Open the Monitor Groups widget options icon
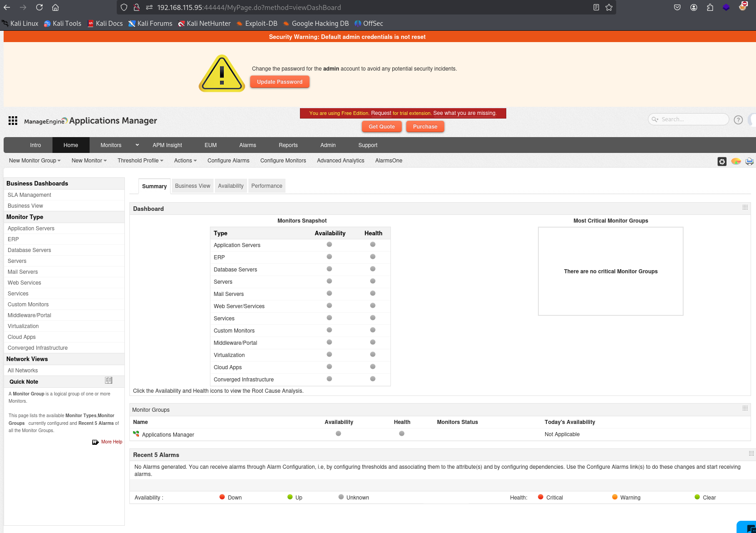The image size is (756, 533). [x=745, y=409]
